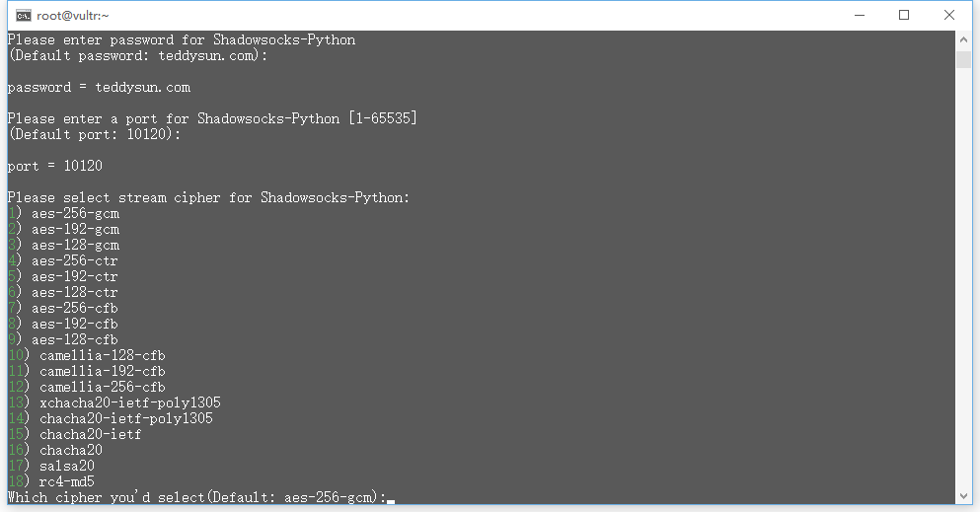The height and width of the screenshot is (512, 980).
Task: Click the chacha20-ietf-poly1305 cipher line
Action: coord(125,418)
